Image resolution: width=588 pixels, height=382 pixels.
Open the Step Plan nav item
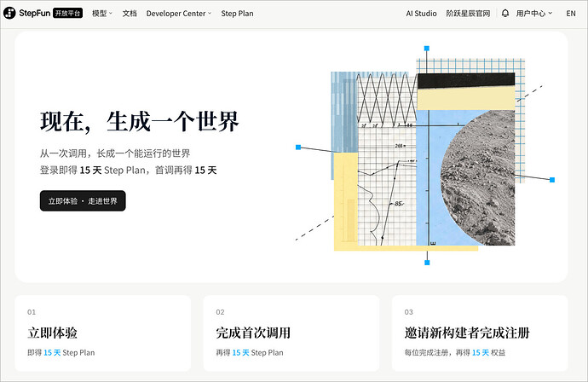pyautogui.click(x=237, y=14)
